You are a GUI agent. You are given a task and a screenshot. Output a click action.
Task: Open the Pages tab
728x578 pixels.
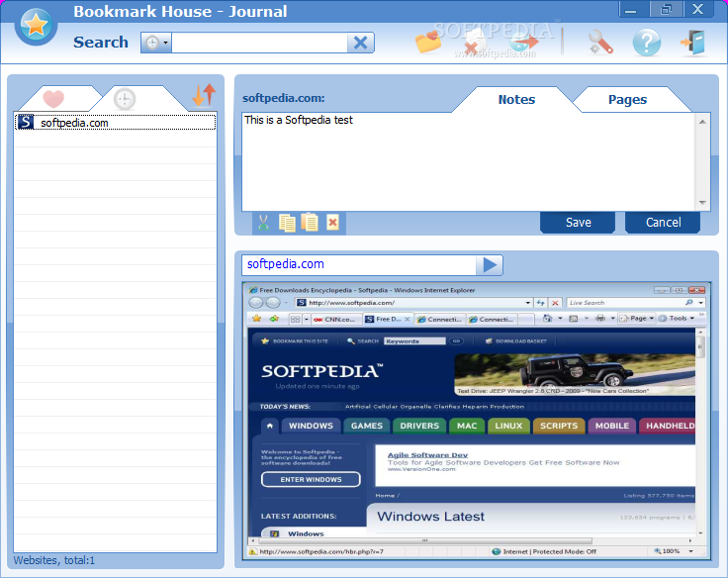(x=627, y=99)
